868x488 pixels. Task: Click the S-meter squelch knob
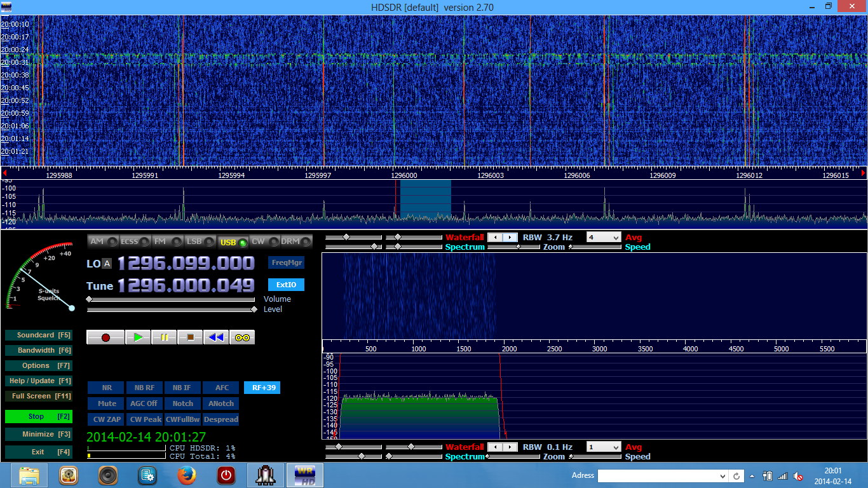72,308
